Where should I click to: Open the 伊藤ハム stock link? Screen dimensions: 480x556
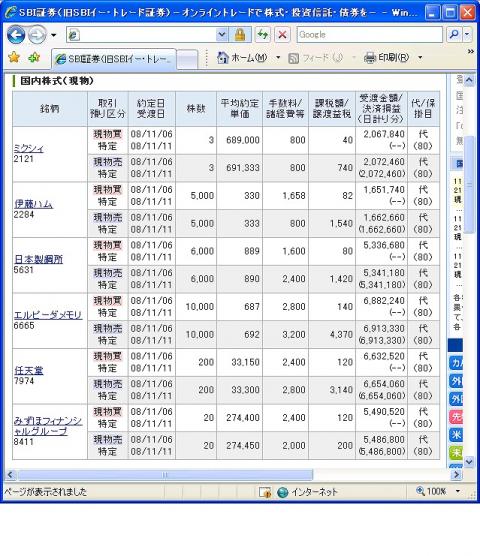tap(33, 204)
